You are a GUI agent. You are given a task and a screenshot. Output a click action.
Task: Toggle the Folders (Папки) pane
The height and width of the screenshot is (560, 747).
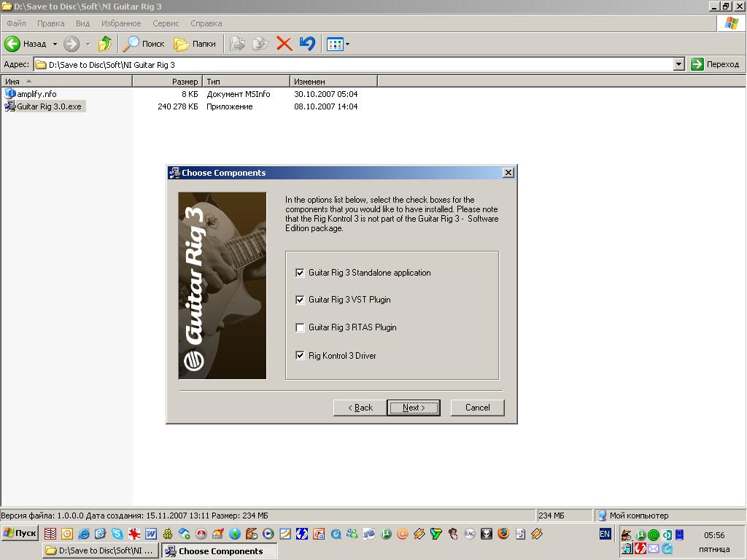tap(194, 44)
